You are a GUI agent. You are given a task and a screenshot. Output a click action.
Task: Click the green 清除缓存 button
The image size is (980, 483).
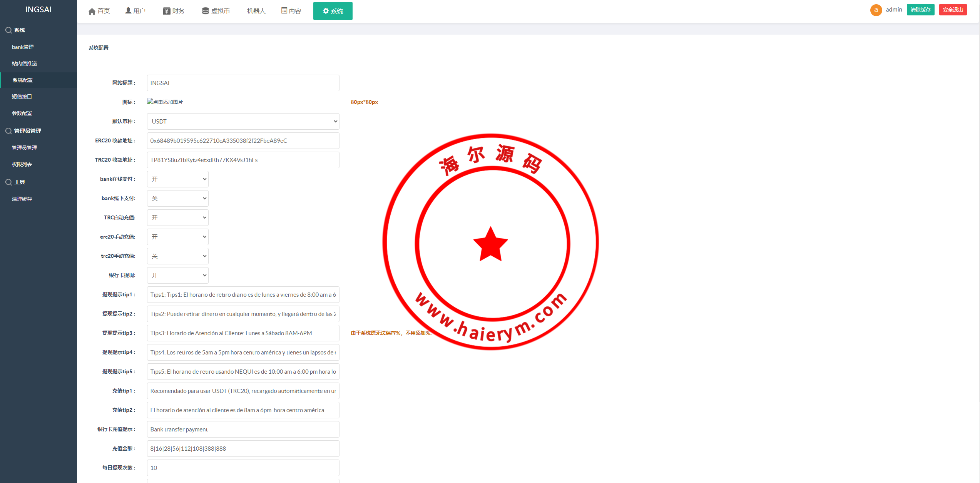click(920, 10)
